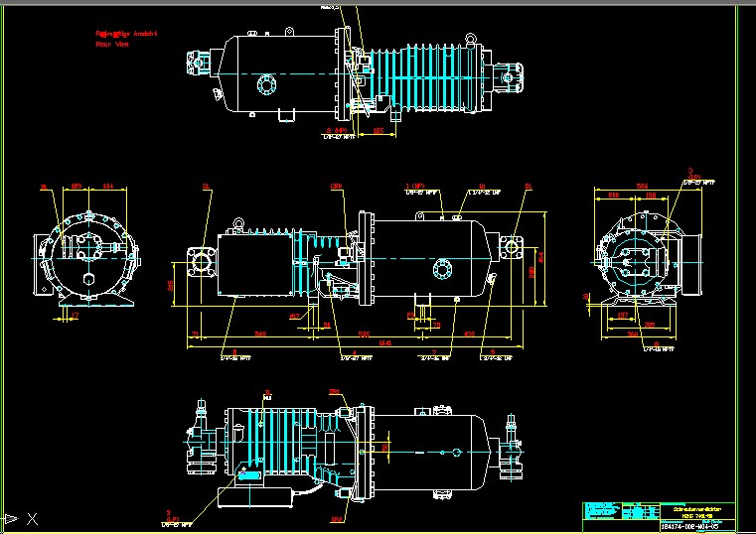The height and width of the screenshot is (534, 756).
Task: Click the round flange port on rear view tank
Action: tap(265, 83)
